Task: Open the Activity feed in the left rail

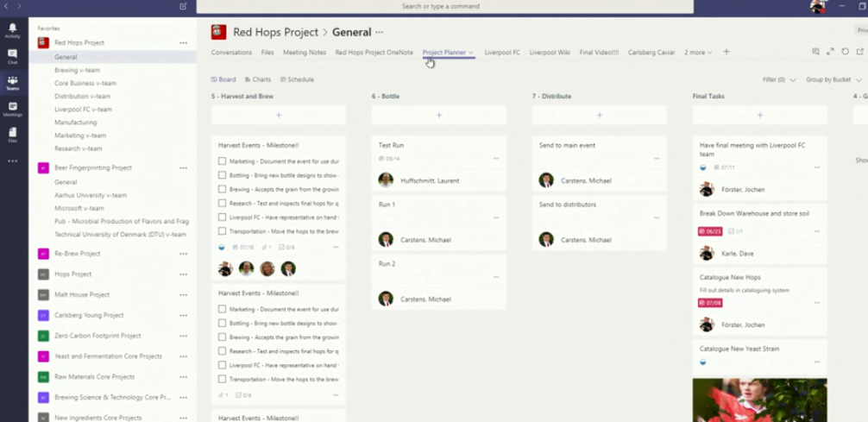Action: (x=12, y=30)
